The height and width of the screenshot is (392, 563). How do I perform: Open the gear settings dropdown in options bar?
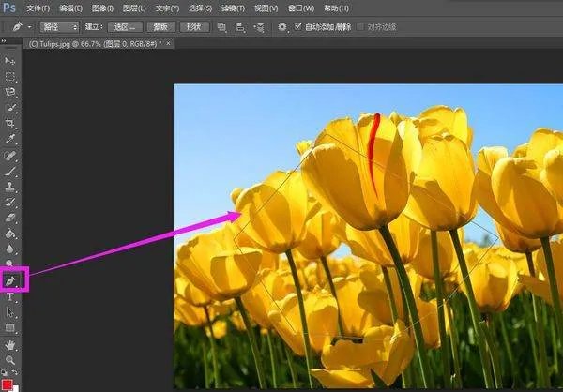pyautogui.click(x=282, y=27)
